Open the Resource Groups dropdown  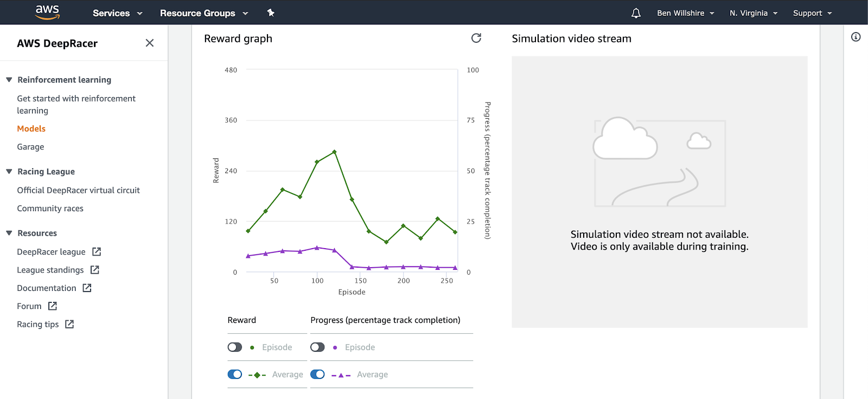(204, 13)
